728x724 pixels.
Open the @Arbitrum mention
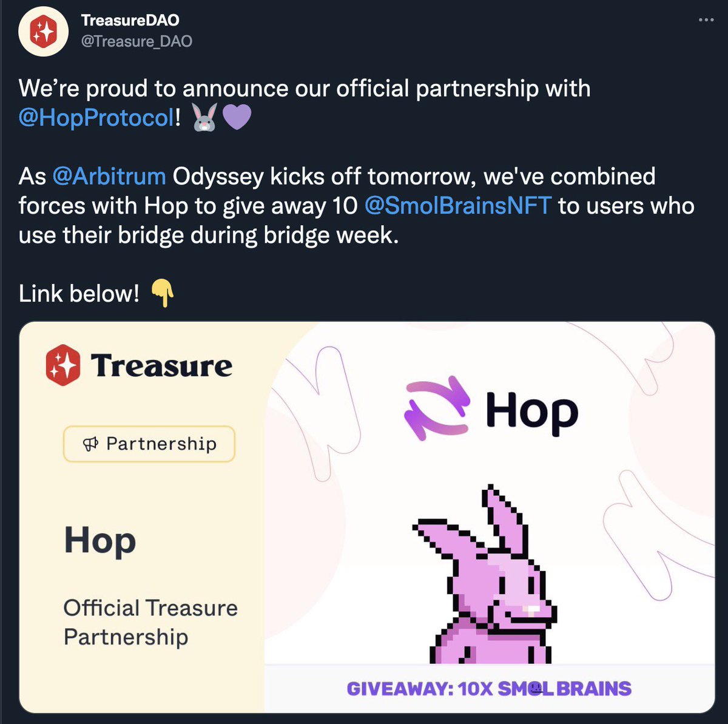tap(109, 177)
